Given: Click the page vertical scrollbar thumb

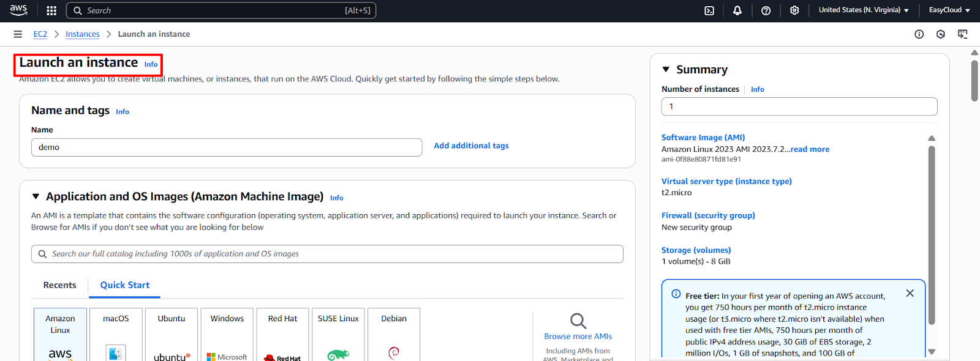Looking at the screenshot, I should pyautogui.click(x=974, y=80).
